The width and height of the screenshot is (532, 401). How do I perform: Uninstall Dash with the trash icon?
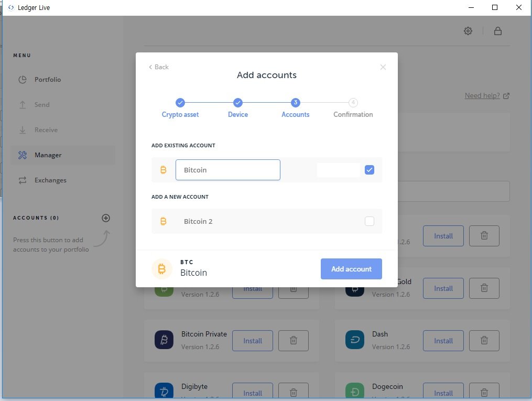point(484,341)
